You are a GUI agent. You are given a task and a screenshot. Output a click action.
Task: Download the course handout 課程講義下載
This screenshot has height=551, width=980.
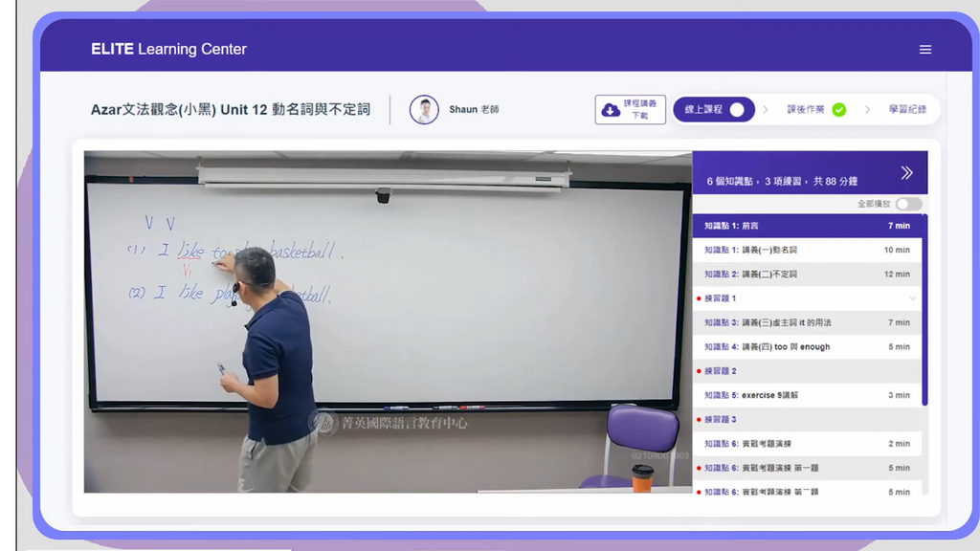[631, 110]
